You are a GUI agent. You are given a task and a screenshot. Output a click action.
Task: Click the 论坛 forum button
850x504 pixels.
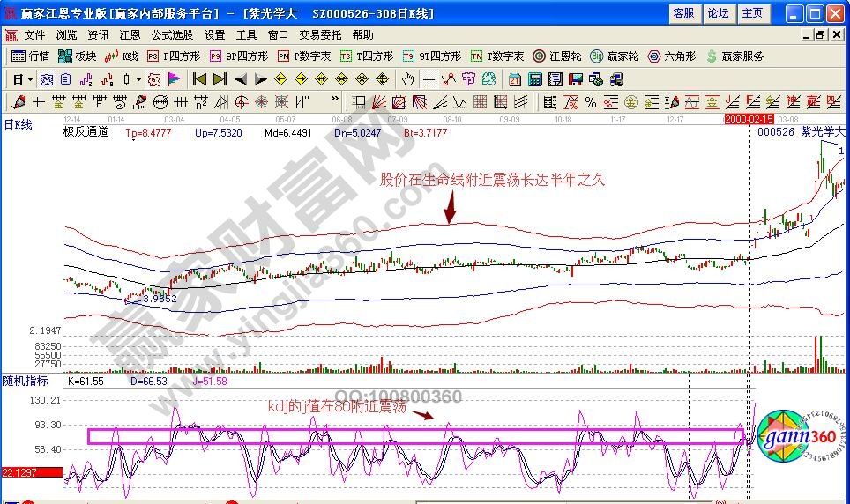(718, 13)
